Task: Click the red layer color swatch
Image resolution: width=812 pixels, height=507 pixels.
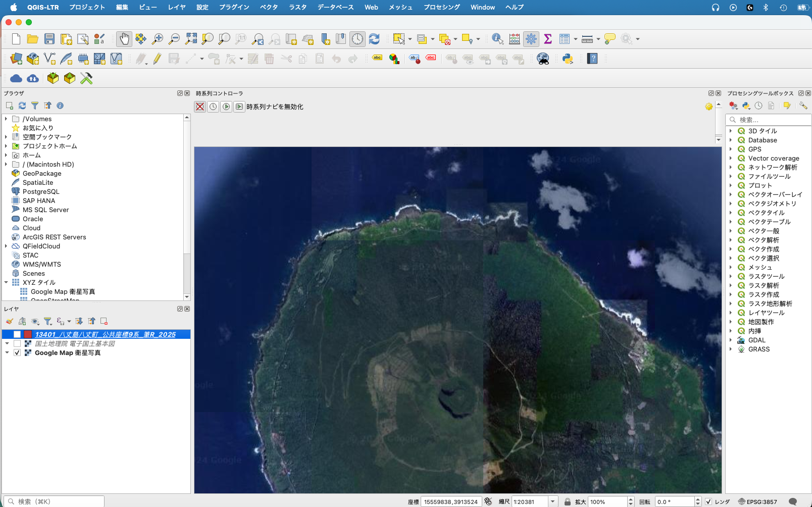Action: 28,334
